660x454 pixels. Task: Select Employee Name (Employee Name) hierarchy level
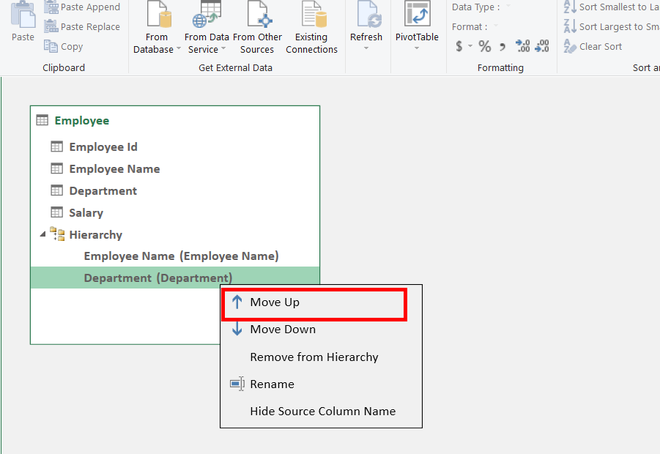pos(181,256)
